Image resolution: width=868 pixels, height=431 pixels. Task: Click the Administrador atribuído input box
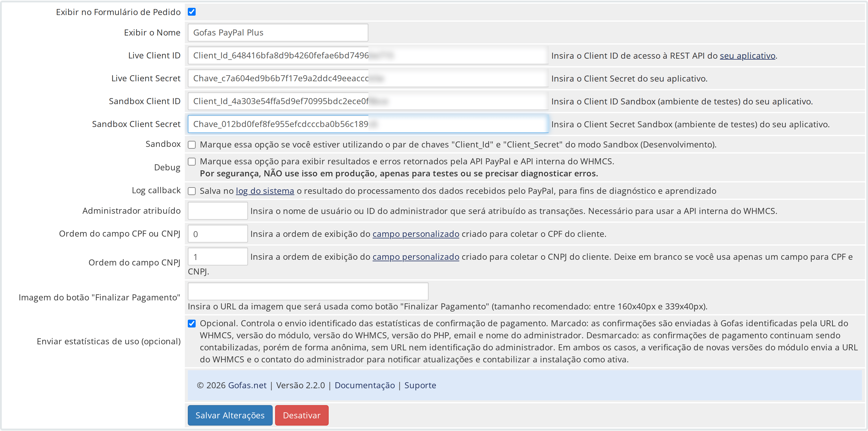[x=218, y=211]
